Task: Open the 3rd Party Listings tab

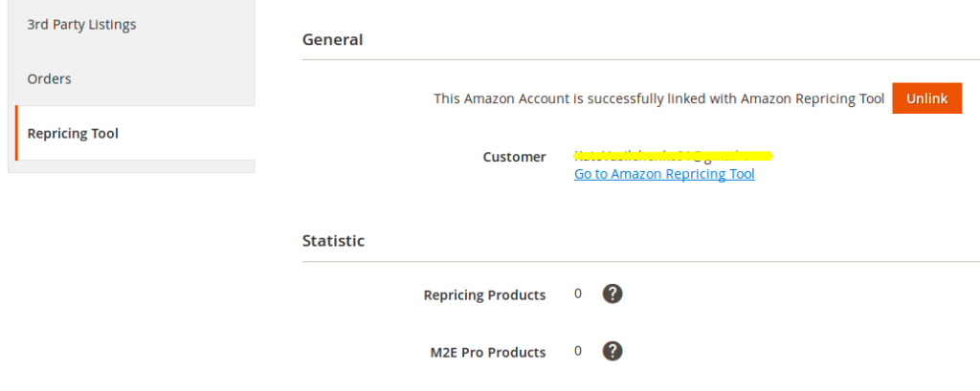Action: point(81,25)
